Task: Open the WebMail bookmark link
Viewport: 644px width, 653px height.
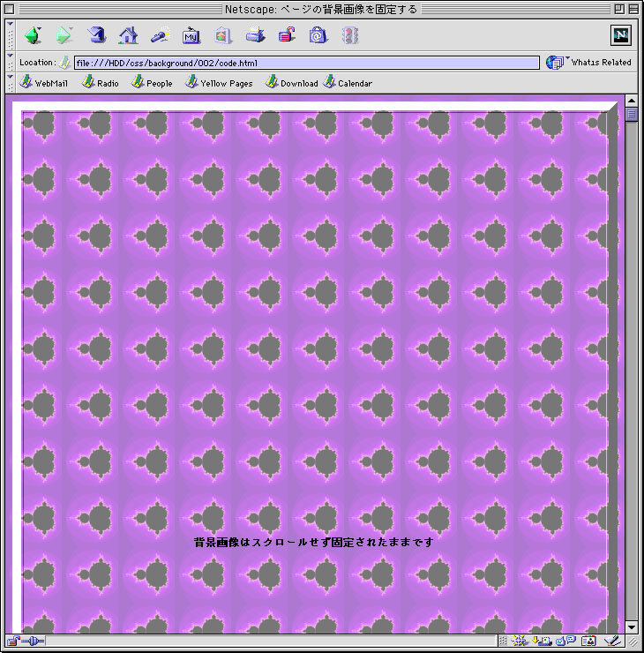Action: click(x=44, y=83)
